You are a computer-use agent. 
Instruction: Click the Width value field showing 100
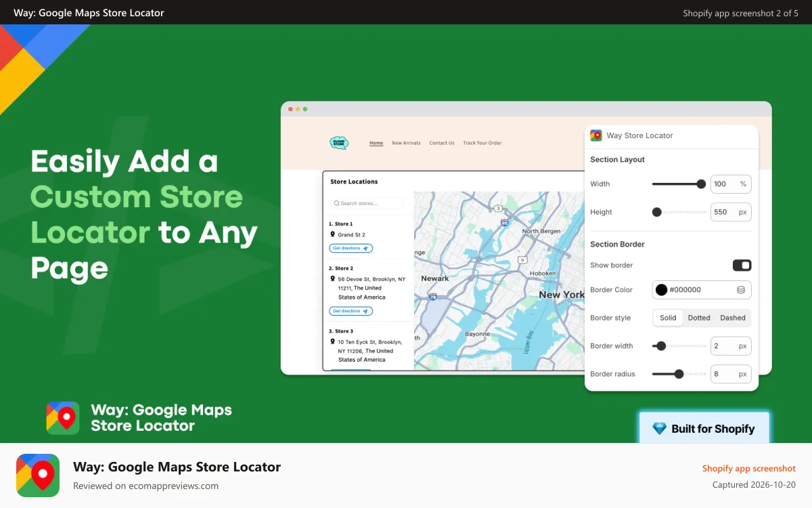(731, 184)
